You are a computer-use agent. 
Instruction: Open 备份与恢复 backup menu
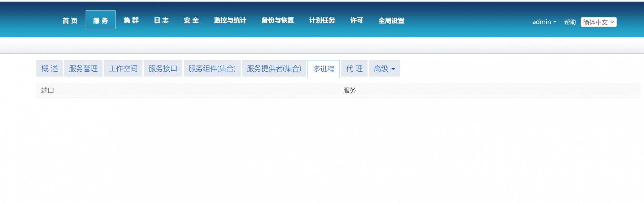click(x=278, y=20)
